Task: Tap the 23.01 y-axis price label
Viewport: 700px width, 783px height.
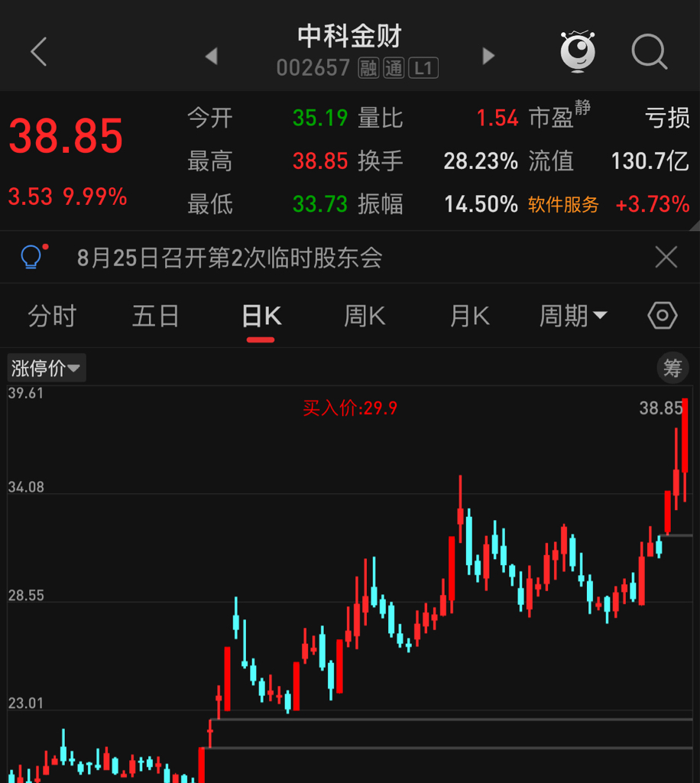Action: pos(26,703)
